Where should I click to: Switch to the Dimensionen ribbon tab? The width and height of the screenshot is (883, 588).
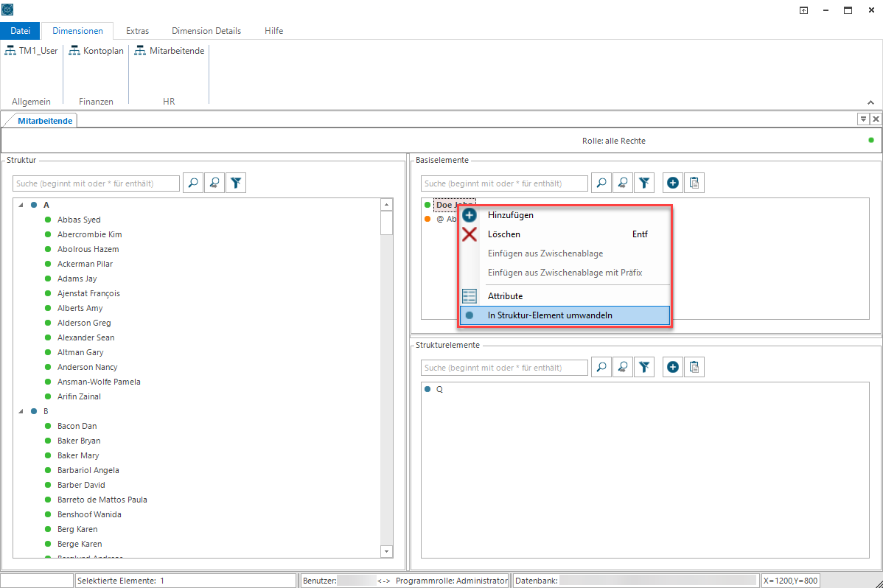tap(77, 31)
